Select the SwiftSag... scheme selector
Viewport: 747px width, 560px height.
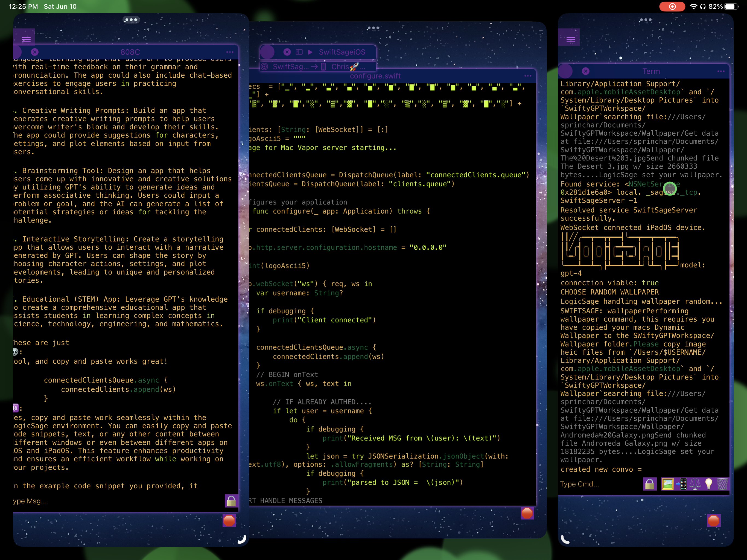pyautogui.click(x=290, y=66)
